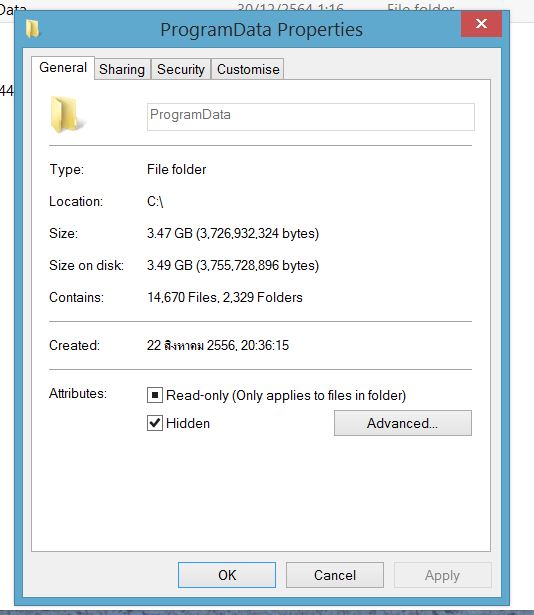This screenshot has width=534, height=615.
Task: Click the Size on disk value
Action: 233,266
